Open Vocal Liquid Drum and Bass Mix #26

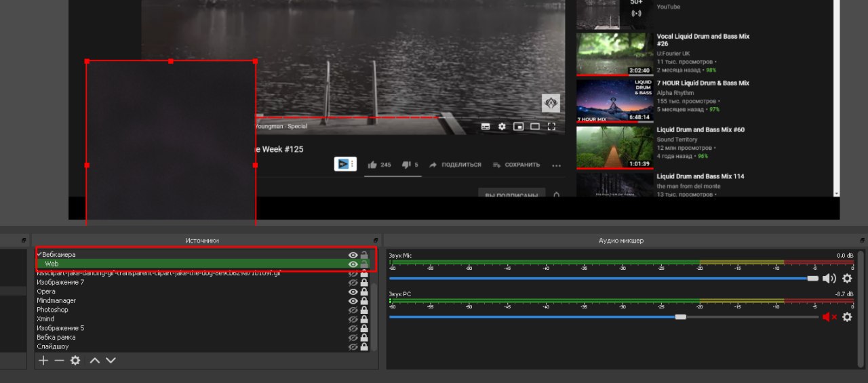(703, 40)
